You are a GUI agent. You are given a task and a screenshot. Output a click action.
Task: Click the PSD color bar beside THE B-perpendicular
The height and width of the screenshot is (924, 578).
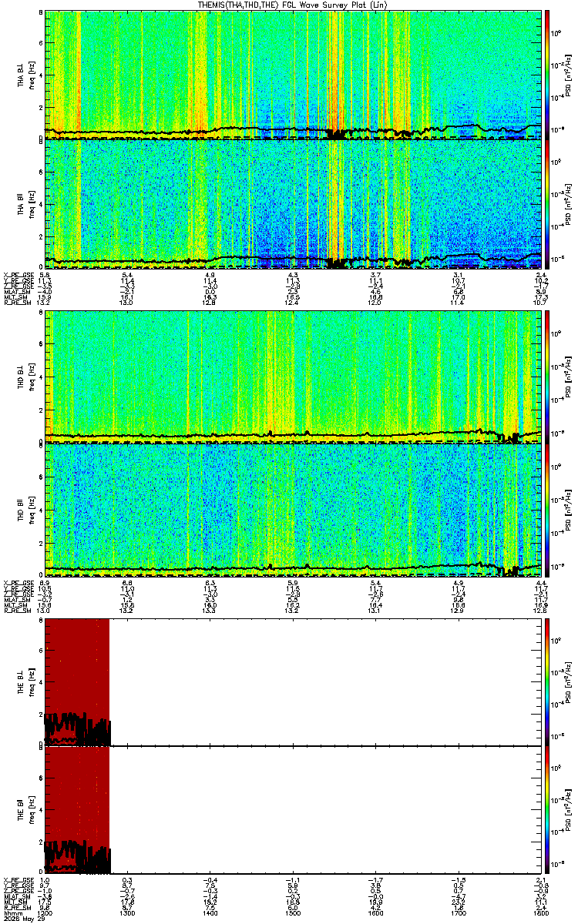pyautogui.click(x=548, y=681)
